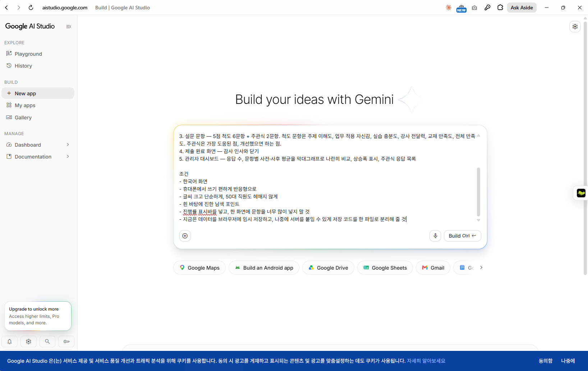Select the Google Drive suggestion chip
588x371 pixels.
(329, 268)
